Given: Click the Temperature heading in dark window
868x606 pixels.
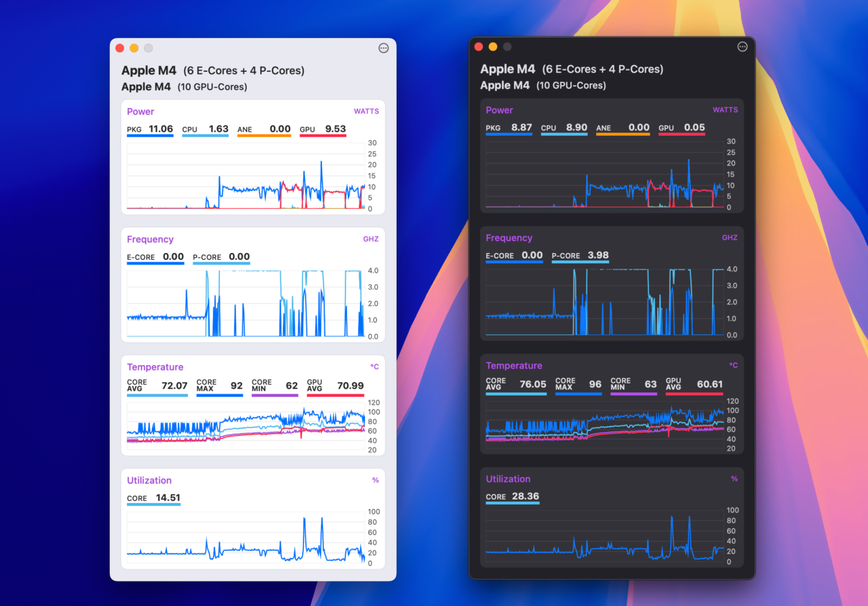Looking at the screenshot, I should click(513, 366).
